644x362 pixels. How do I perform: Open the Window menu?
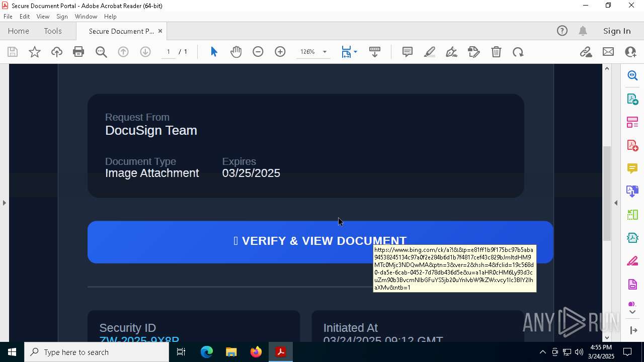click(86, 16)
